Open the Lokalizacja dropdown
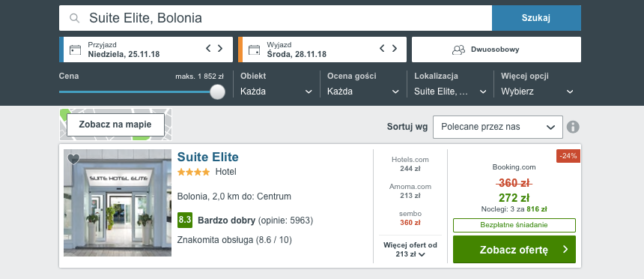The image size is (644, 279). 450,91
